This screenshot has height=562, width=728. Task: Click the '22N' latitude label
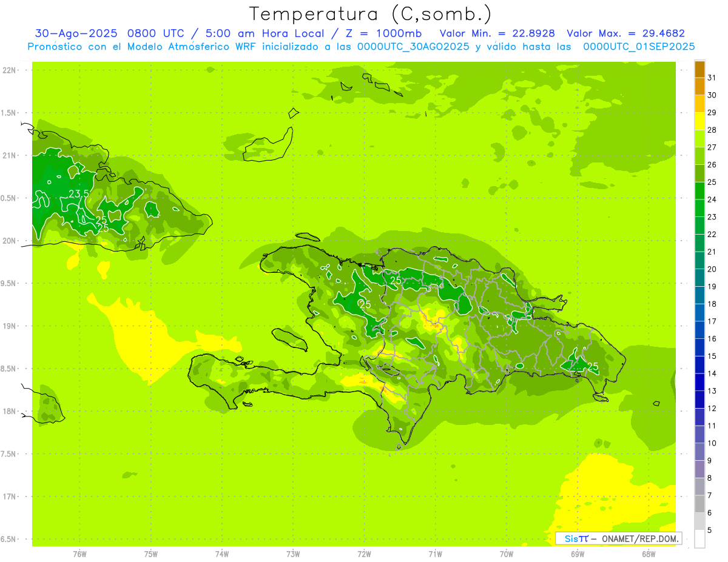[x=10, y=70]
